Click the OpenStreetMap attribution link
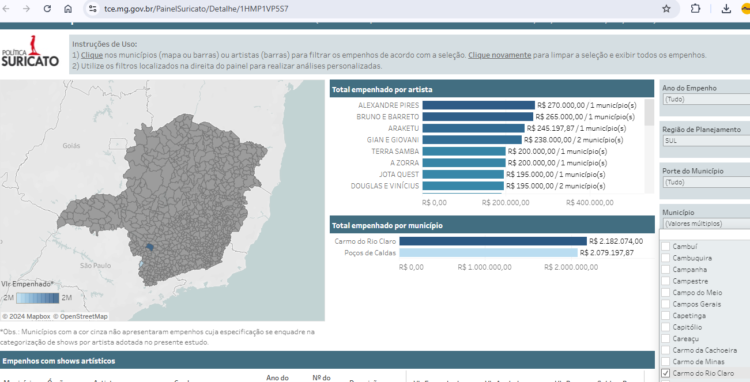The width and height of the screenshot is (750, 382). click(80, 317)
